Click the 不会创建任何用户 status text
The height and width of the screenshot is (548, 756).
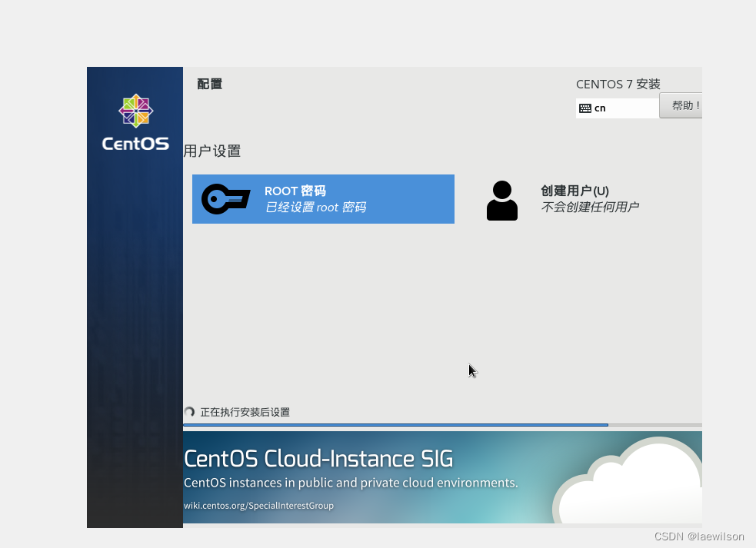coord(590,208)
